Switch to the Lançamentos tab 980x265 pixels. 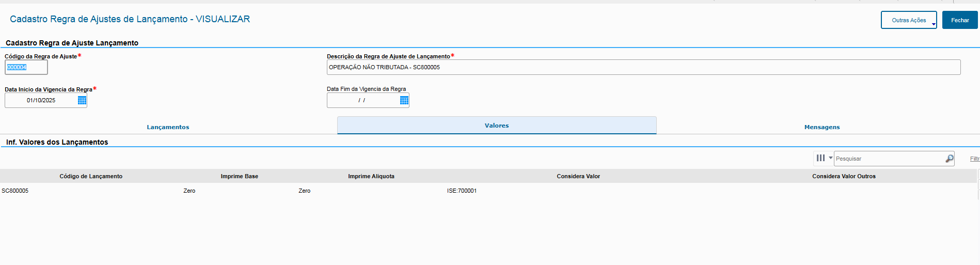pos(168,127)
